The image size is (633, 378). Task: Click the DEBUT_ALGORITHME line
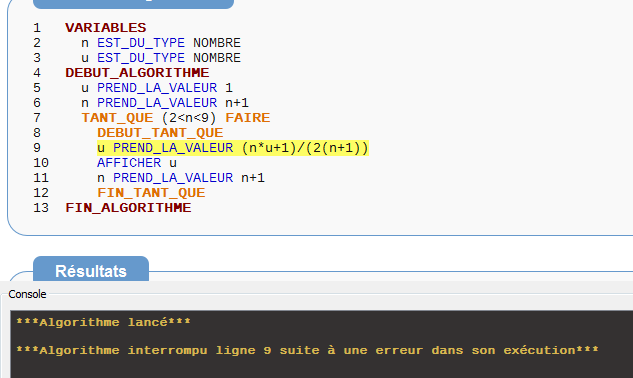(137, 72)
